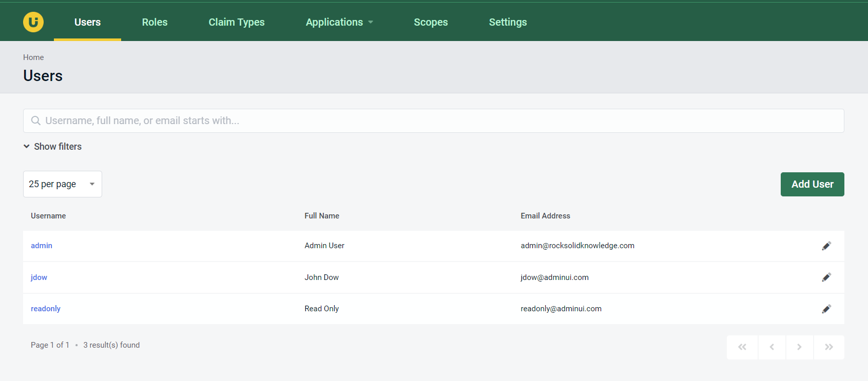Select the Admin User full name cell
Screen dimensions: 868x381
324,246
